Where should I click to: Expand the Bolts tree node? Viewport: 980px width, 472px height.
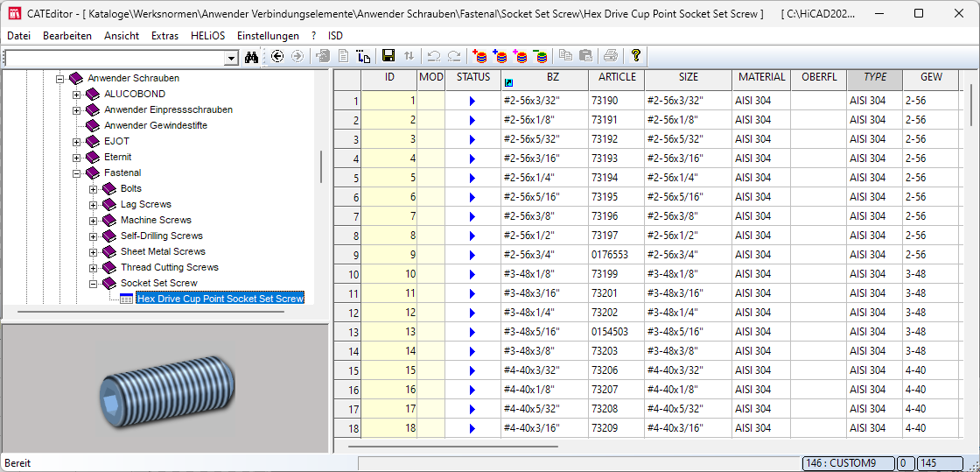click(94, 188)
